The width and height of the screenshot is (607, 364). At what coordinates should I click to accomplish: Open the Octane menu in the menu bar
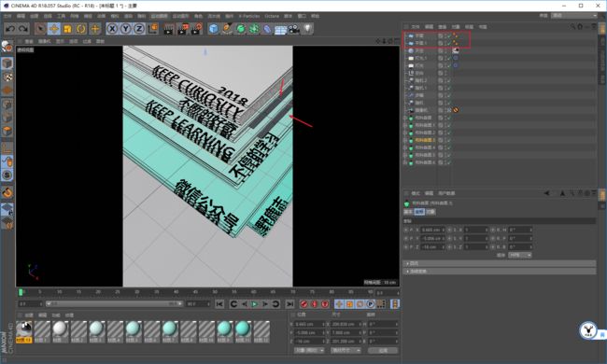click(x=272, y=16)
